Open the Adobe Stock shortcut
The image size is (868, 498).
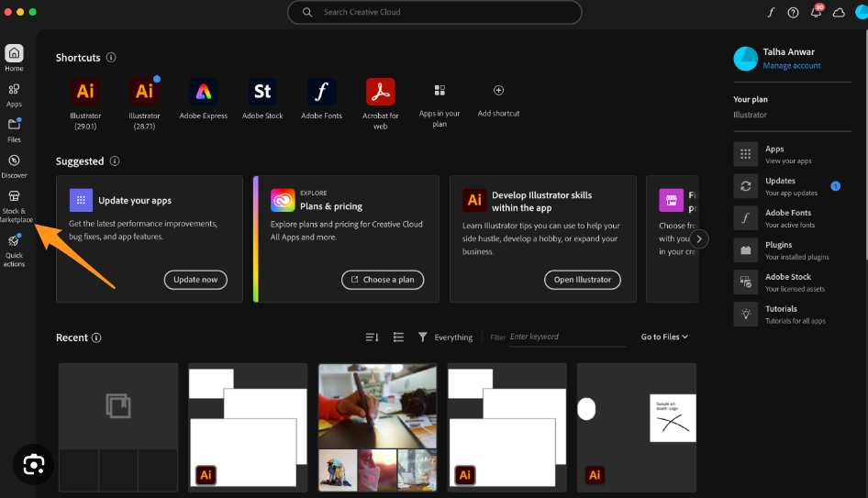click(262, 92)
